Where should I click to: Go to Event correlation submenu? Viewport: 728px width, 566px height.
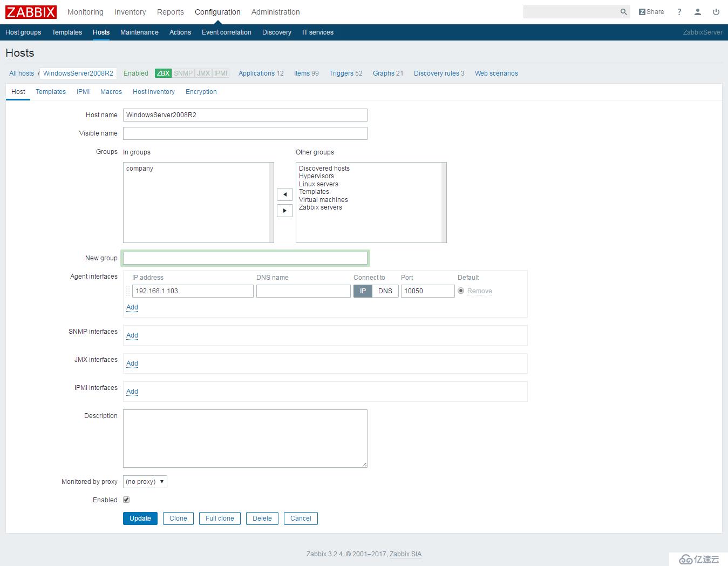(227, 32)
